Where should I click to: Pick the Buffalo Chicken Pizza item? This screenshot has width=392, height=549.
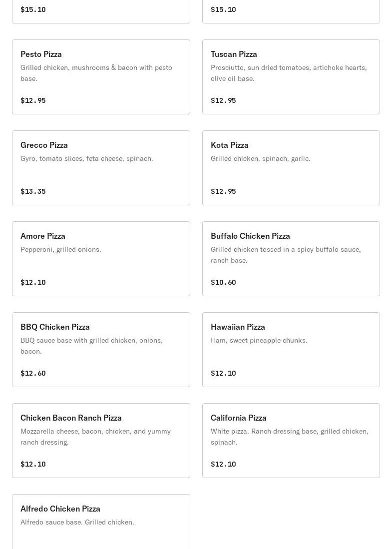[291, 259]
